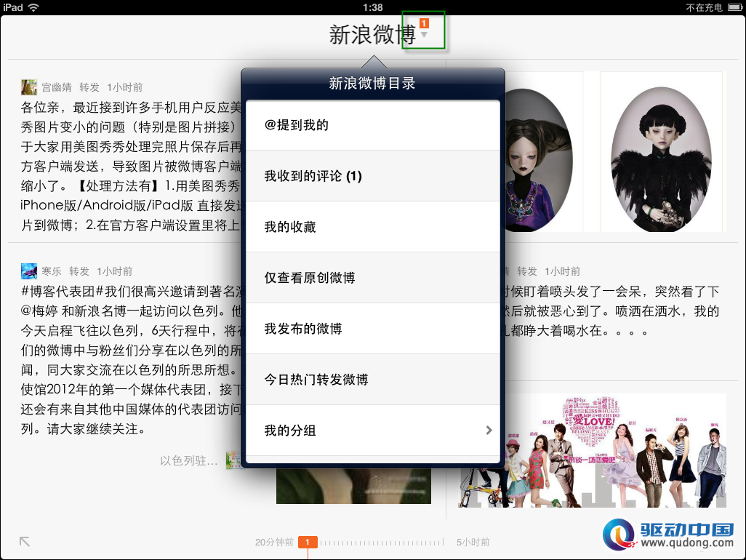The height and width of the screenshot is (560, 746).
Task: Open 我的收藏 from the directory
Action: (373, 227)
